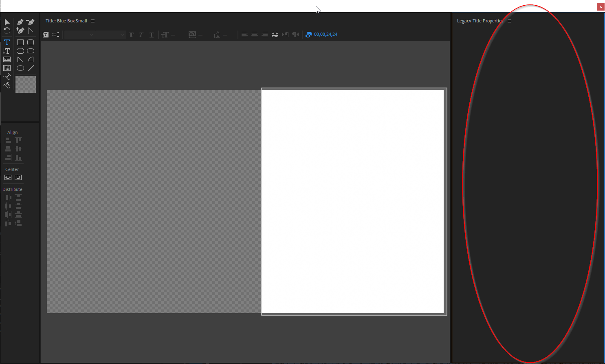This screenshot has height=364, width=605.
Task: Select the Vertical Area Type tool
Action: click(7, 68)
